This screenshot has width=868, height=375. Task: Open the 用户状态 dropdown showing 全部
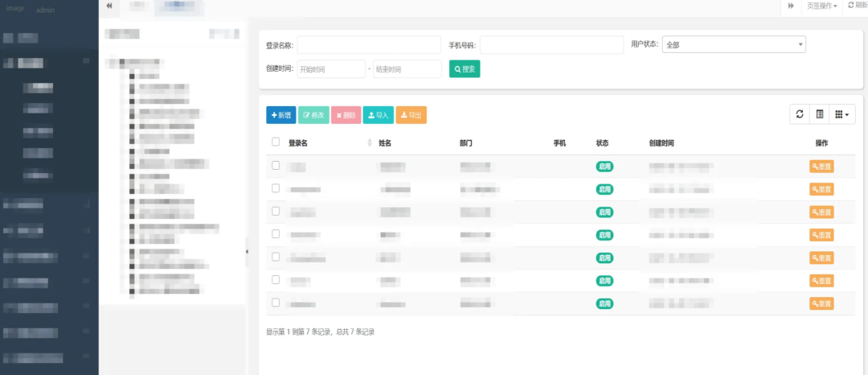(734, 45)
